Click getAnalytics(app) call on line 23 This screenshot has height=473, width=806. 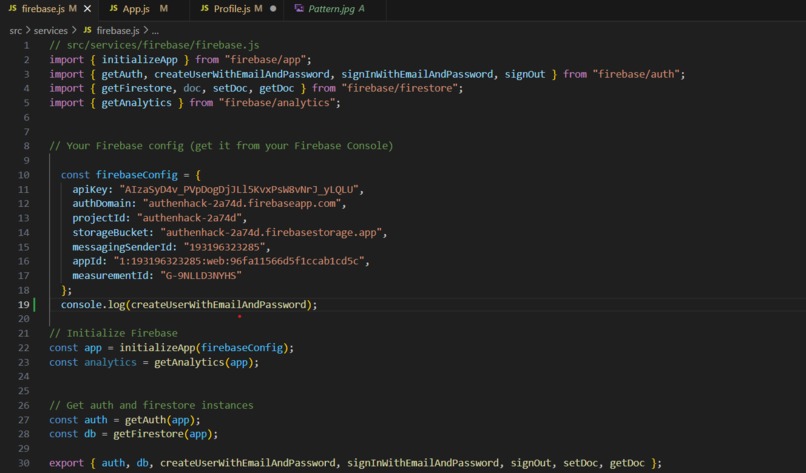pyautogui.click(x=204, y=362)
